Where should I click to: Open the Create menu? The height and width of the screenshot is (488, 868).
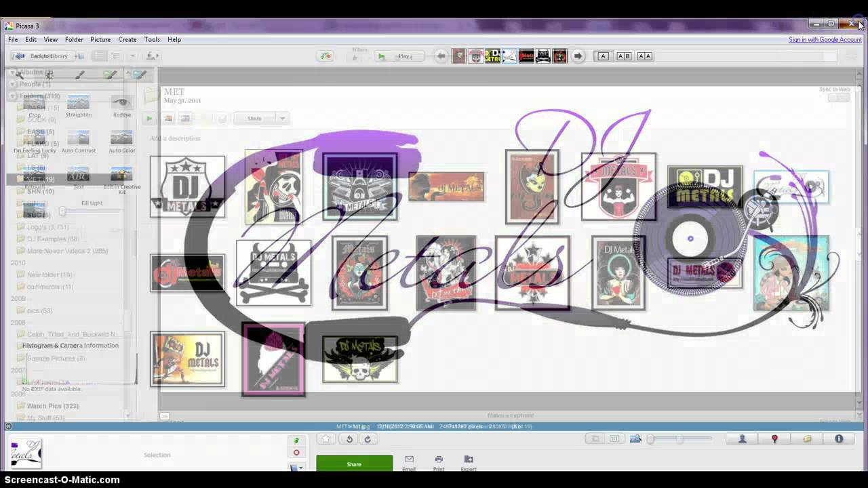click(127, 40)
